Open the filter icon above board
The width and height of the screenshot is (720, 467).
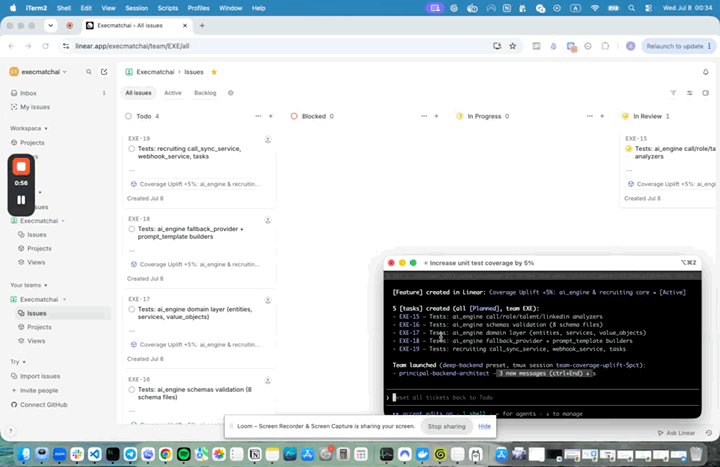673,93
